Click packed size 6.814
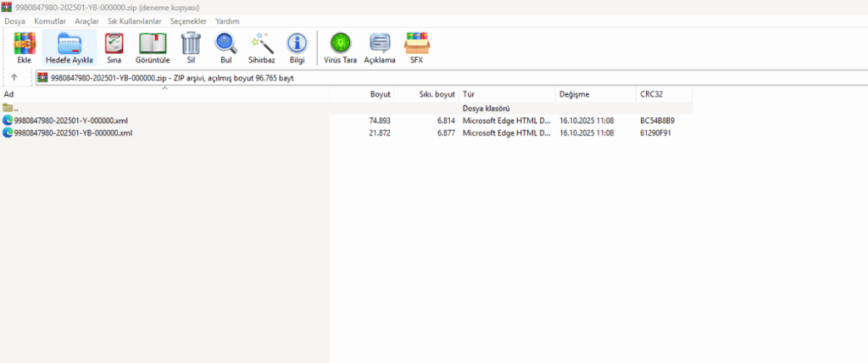This screenshot has height=363, width=868. point(446,120)
